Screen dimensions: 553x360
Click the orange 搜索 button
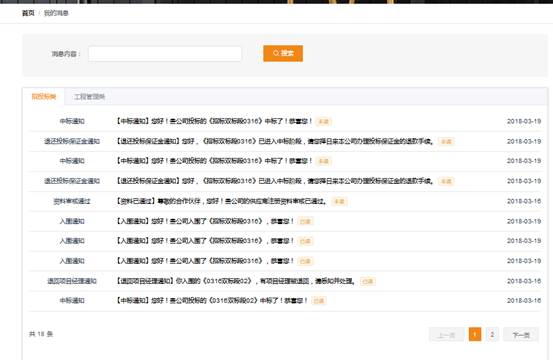click(283, 53)
